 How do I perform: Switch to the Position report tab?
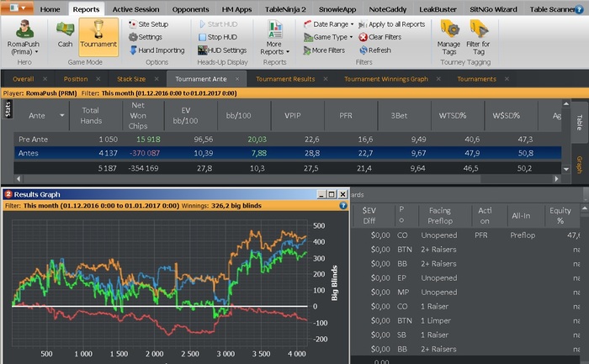coord(76,79)
